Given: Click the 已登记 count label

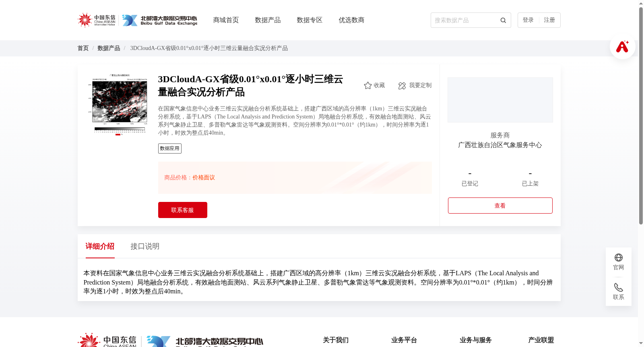Looking at the screenshot, I should (470, 184).
